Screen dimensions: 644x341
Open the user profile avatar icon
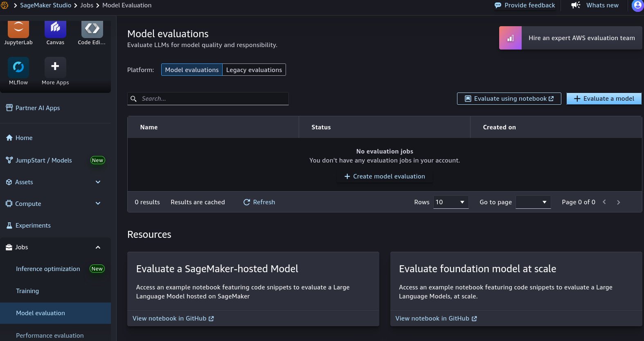click(x=637, y=5)
